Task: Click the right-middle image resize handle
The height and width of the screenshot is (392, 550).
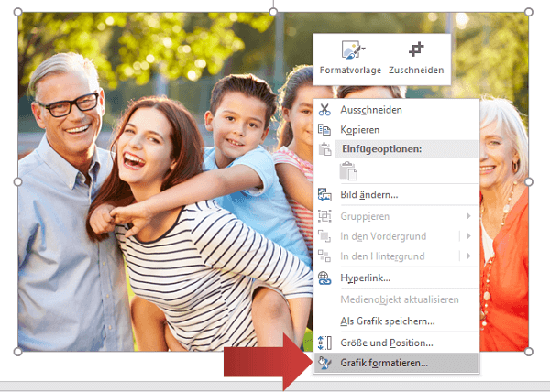Action: pos(529,182)
